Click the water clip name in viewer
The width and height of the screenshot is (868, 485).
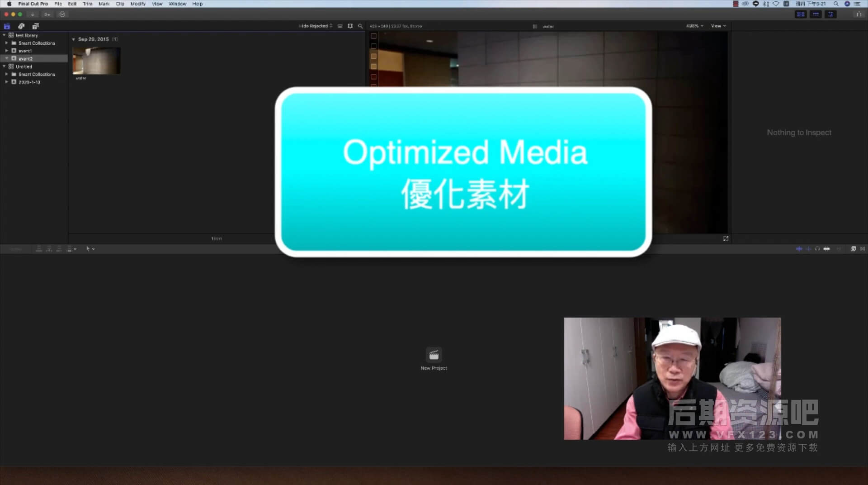point(548,26)
